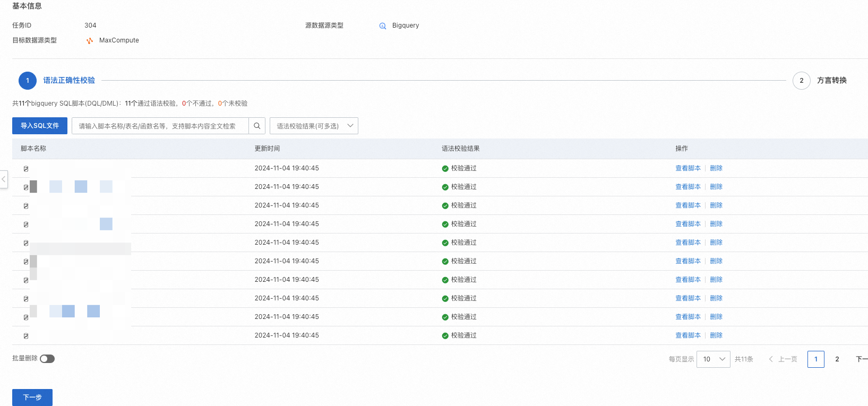Click the Bigquery source type icon
The width and height of the screenshot is (868, 406).
tap(383, 26)
